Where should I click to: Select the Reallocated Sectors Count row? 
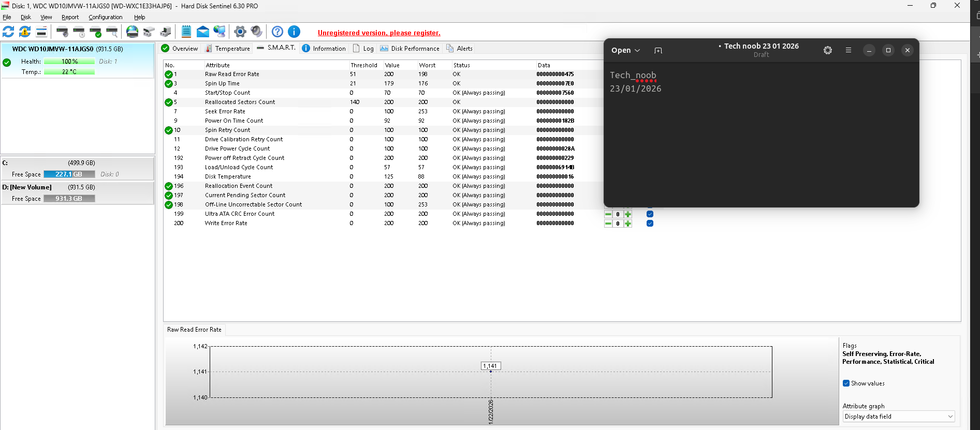[240, 102]
